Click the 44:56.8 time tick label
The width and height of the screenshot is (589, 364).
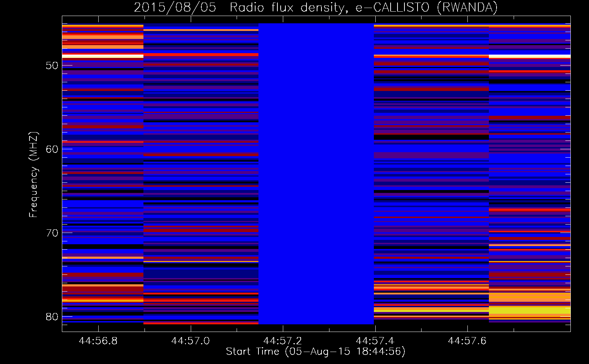98,341
